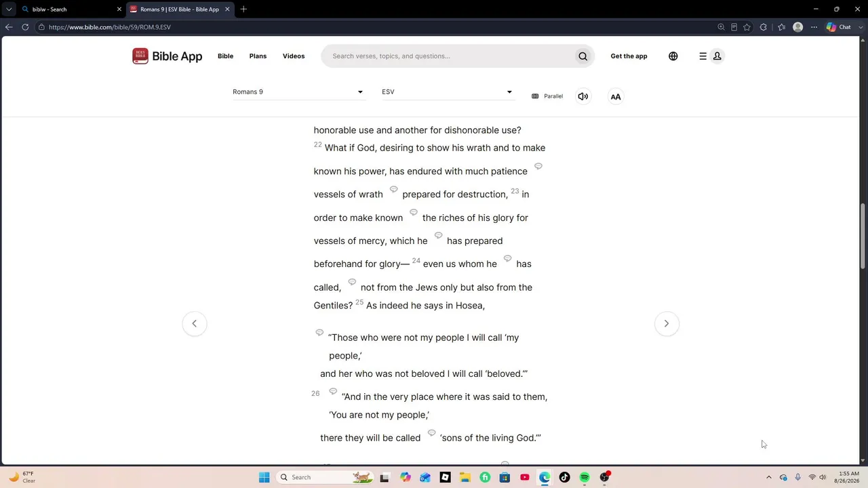Open footnote bubble before 'And in the very place'
Image resolution: width=868 pixels, height=488 pixels.
click(333, 391)
